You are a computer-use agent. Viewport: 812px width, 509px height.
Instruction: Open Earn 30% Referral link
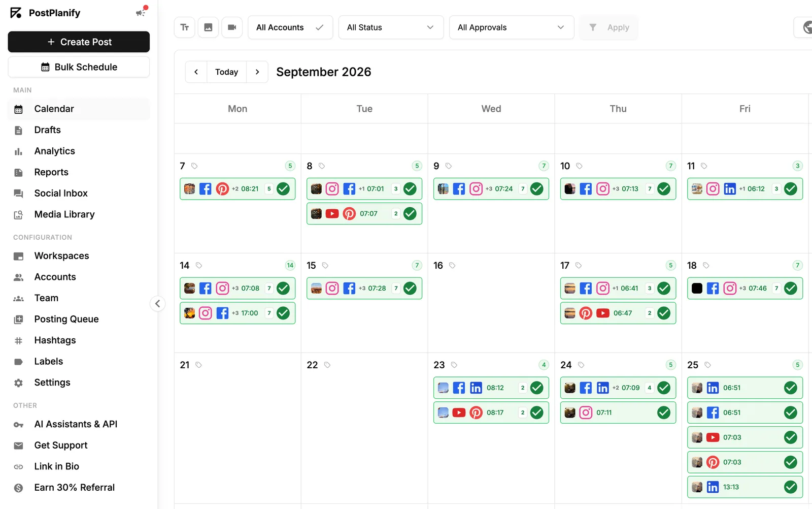click(79, 488)
